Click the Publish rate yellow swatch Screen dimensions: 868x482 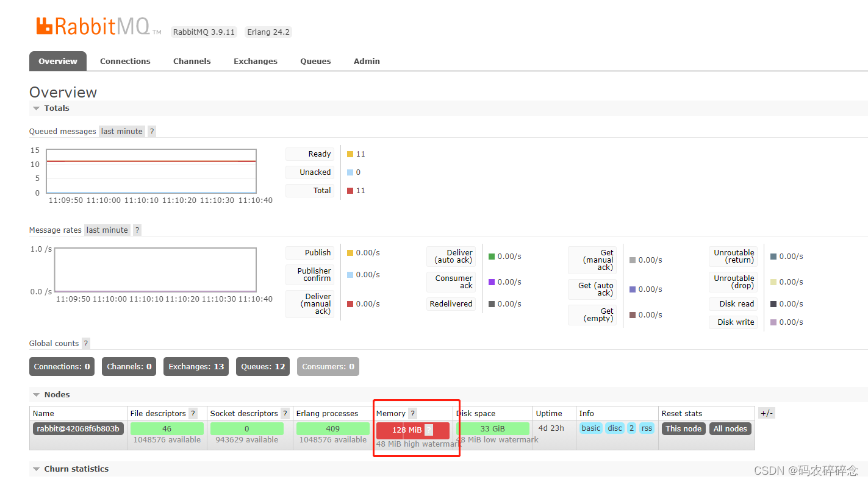tap(350, 253)
